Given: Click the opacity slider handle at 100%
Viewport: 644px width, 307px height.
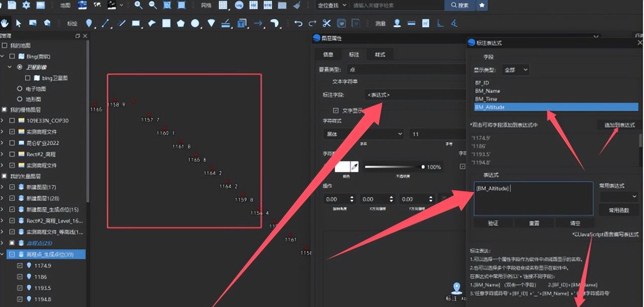Looking at the screenshot, I should [x=423, y=167].
